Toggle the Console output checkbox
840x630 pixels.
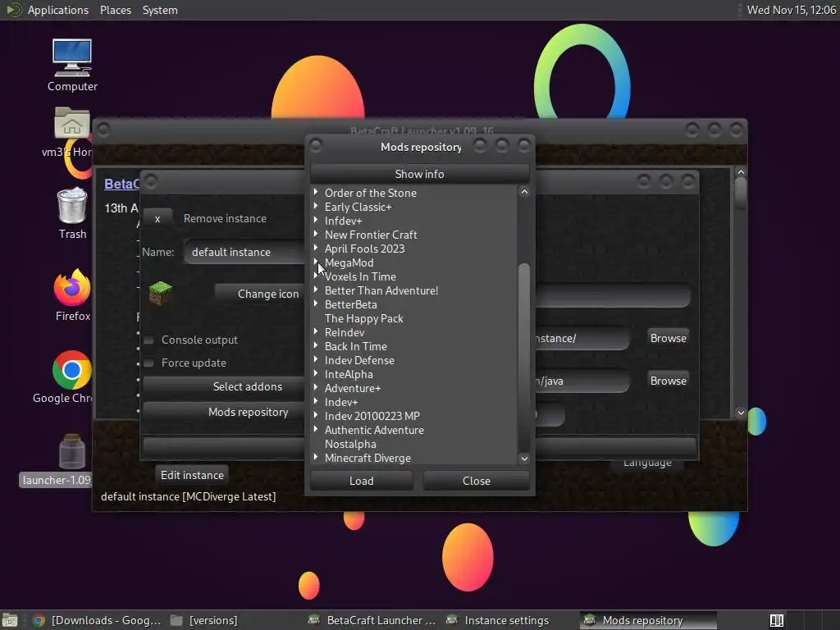pos(149,340)
